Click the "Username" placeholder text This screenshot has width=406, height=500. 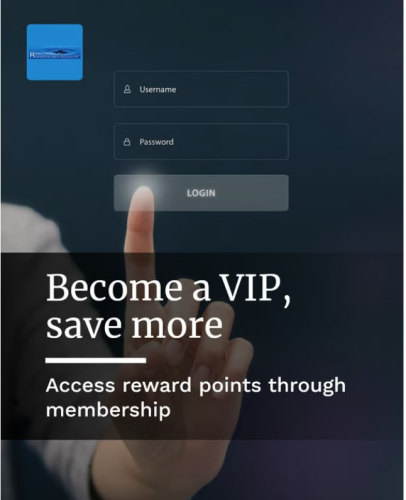click(158, 89)
